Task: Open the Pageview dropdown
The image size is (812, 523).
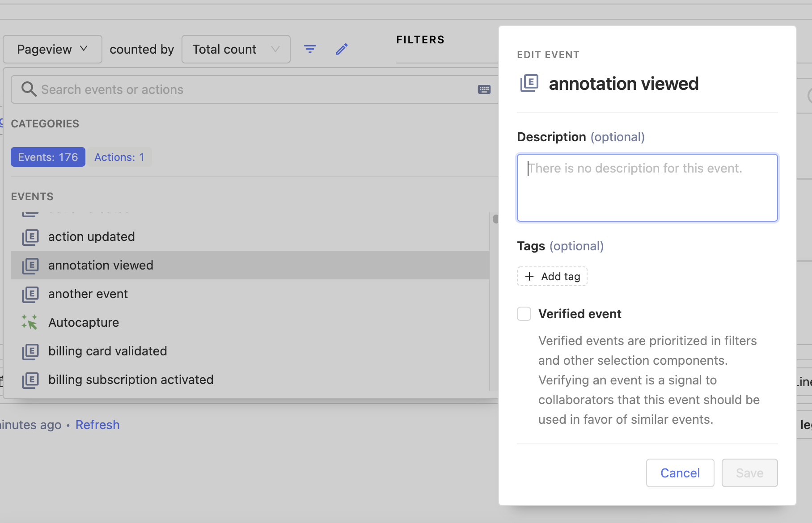Action: pyautogui.click(x=52, y=49)
